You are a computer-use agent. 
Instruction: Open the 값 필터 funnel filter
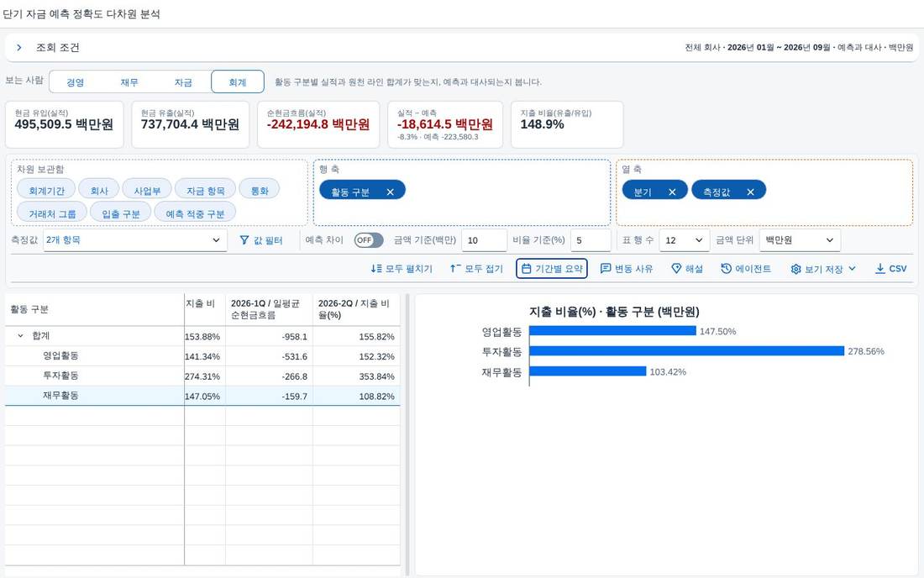(x=261, y=239)
